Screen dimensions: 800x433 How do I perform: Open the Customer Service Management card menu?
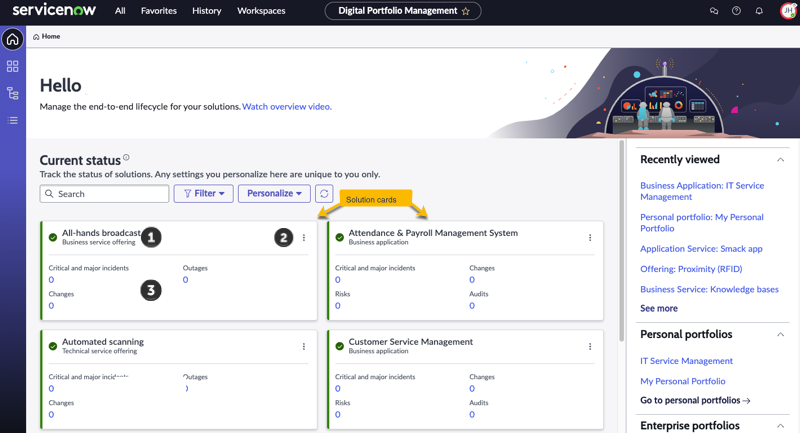[590, 346]
